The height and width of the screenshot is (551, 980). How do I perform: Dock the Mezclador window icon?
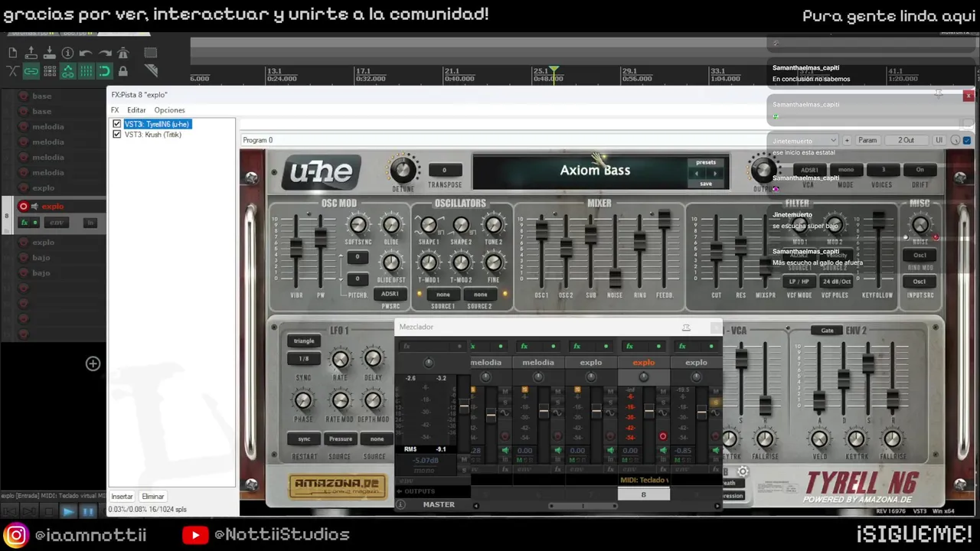point(686,328)
